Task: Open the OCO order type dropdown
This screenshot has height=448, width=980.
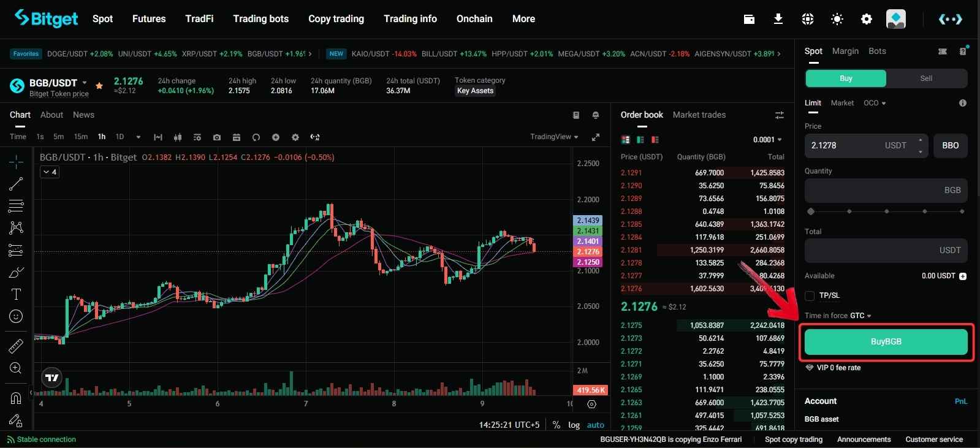Action: click(875, 103)
